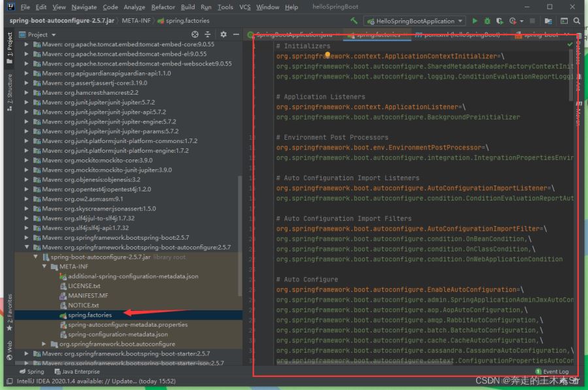Click the tool window quick-access icon in the status bar
This screenshot has height=390, width=588.
click(9, 382)
